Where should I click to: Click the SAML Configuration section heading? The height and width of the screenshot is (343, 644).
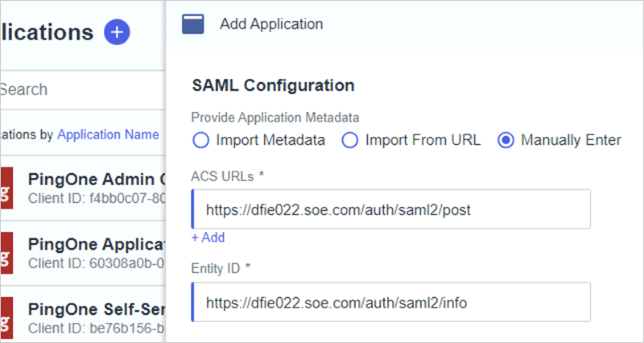[x=274, y=85]
